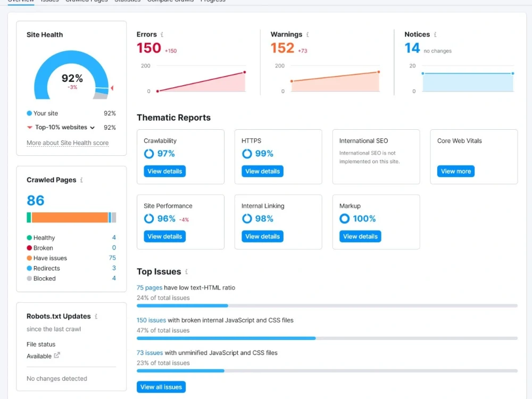Open info icon next to Notices
The width and height of the screenshot is (532, 399).
[x=435, y=34]
